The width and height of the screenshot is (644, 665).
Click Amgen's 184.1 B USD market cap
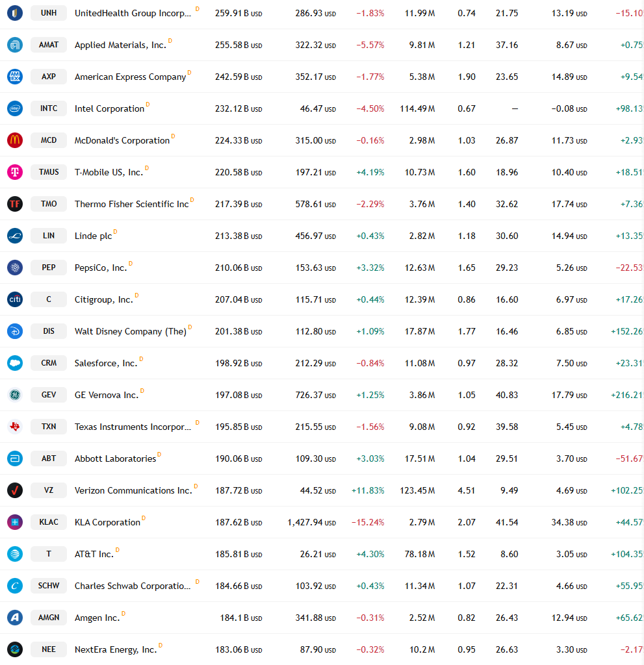tap(241, 618)
